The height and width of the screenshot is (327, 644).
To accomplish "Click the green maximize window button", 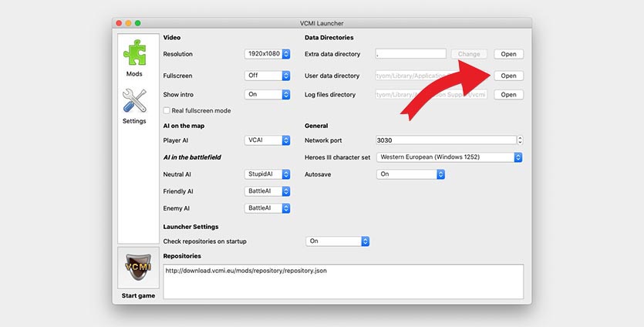I will 138,23.
